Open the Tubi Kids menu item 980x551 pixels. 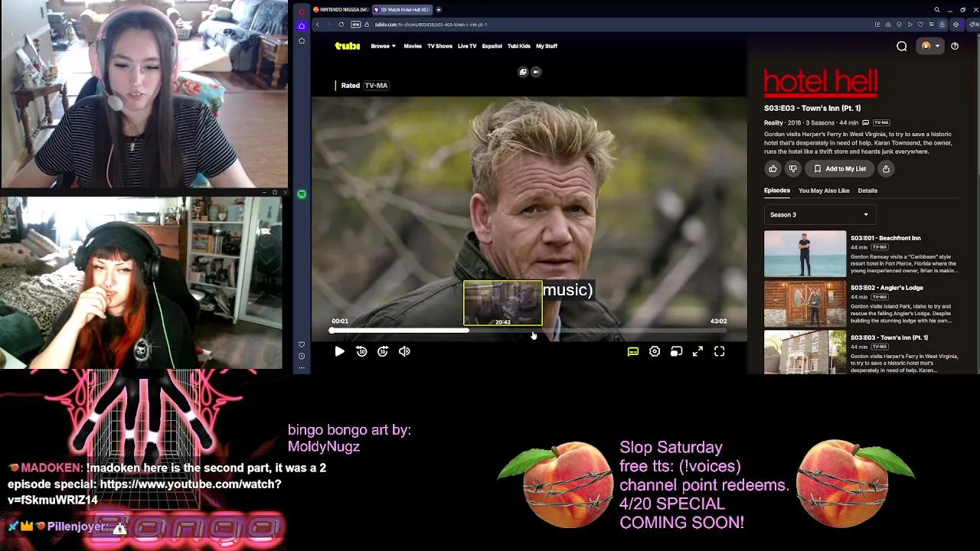point(518,46)
